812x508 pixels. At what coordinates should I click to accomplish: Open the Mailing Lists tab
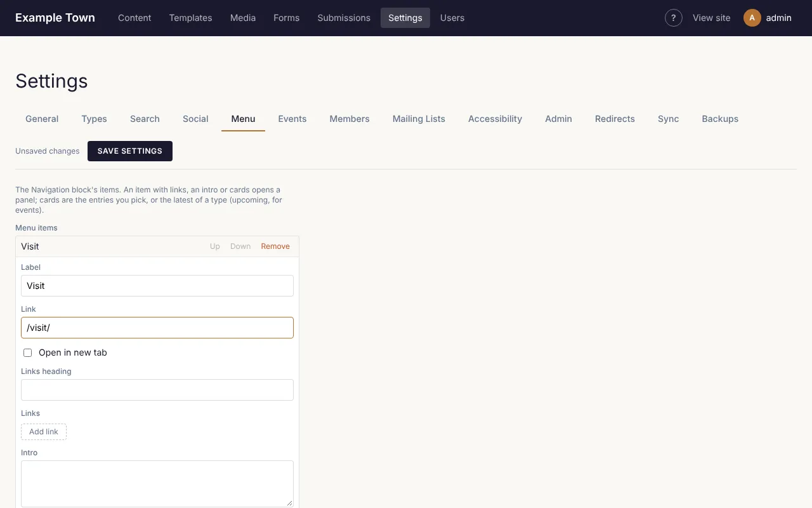[419, 119]
